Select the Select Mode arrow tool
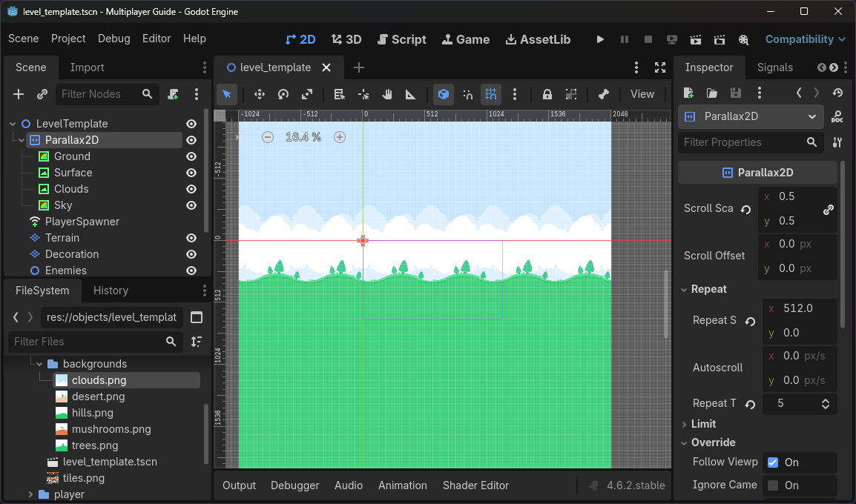The height and width of the screenshot is (504, 856). 226,94
